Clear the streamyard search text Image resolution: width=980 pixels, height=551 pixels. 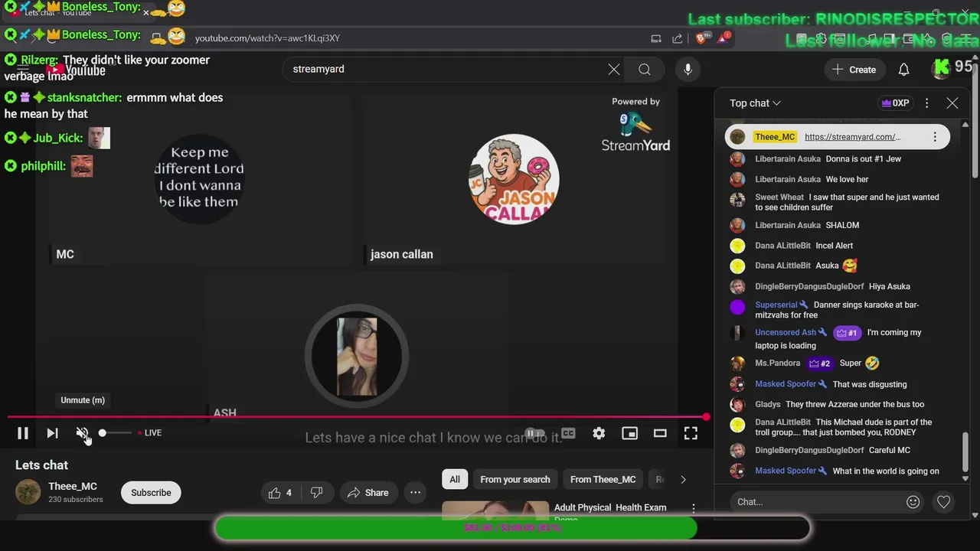click(x=614, y=70)
